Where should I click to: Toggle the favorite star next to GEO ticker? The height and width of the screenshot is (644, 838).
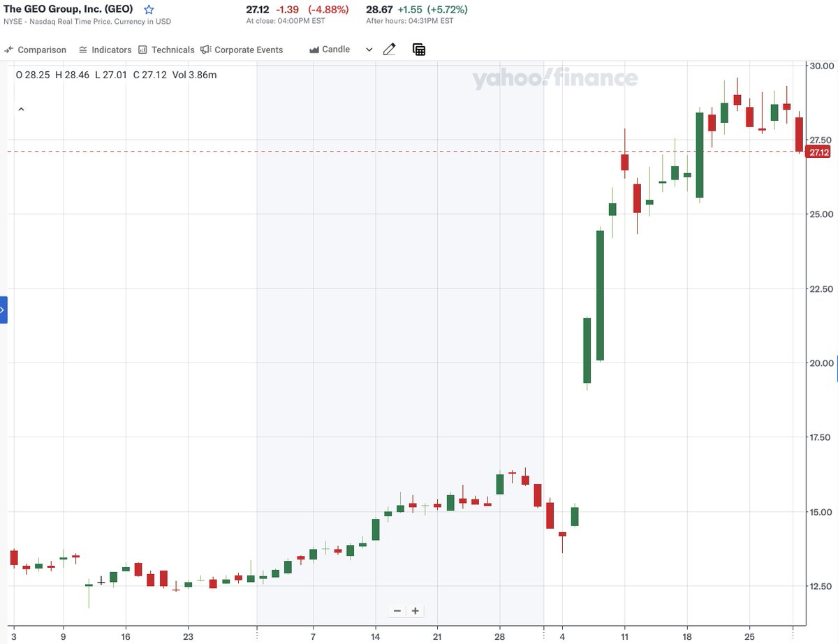pyautogui.click(x=148, y=9)
